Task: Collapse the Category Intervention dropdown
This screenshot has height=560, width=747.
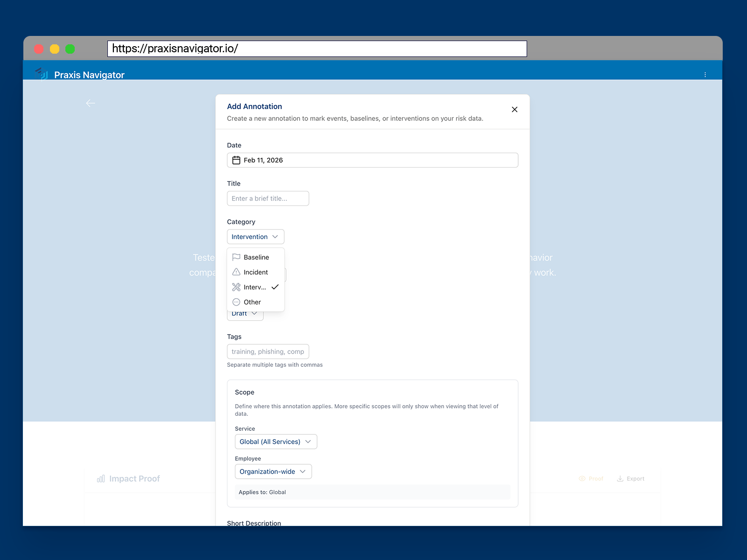Action: coord(255,237)
